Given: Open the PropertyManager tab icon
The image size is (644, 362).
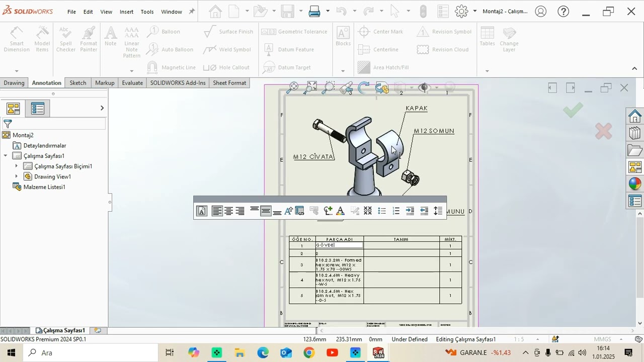Looking at the screenshot, I should tap(38, 109).
